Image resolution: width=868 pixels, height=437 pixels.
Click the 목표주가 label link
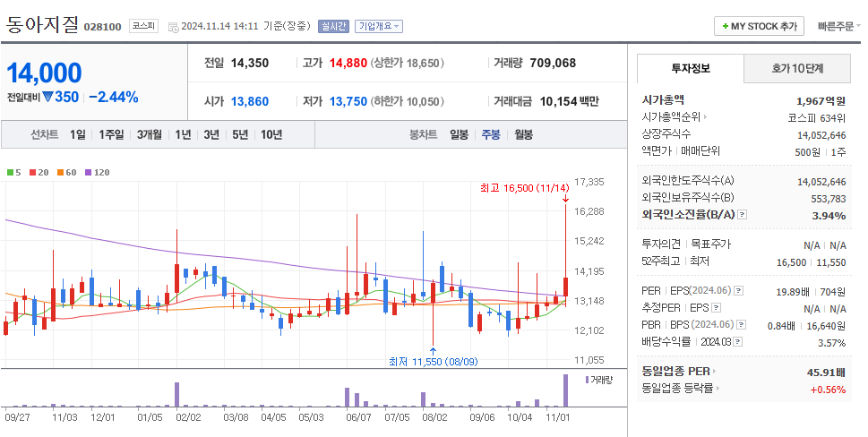[x=710, y=244]
